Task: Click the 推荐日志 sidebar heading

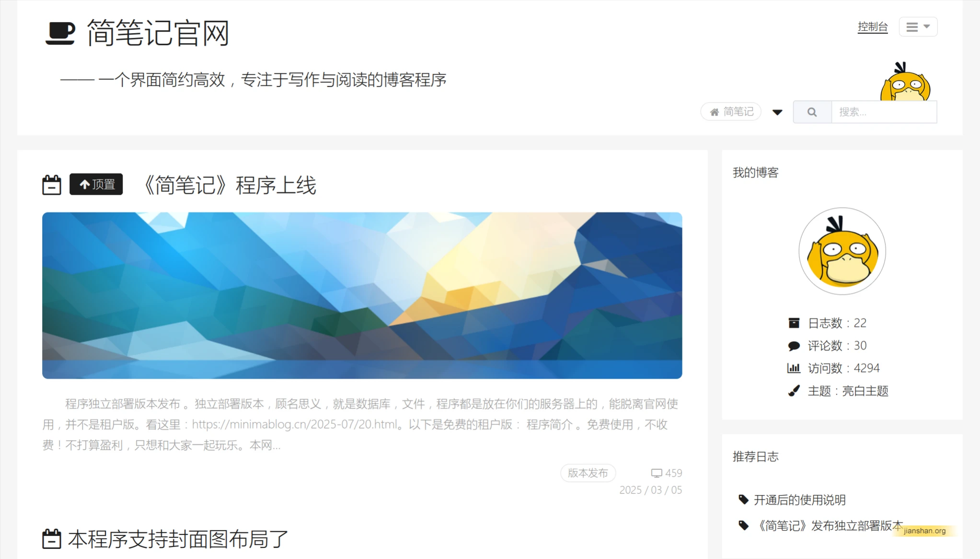Action: [x=756, y=457]
